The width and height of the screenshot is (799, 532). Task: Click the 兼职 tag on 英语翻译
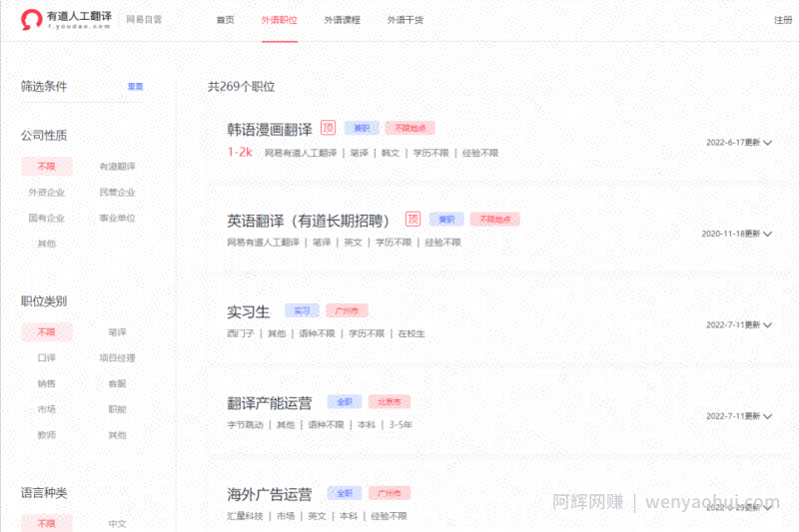pos(446,219)
